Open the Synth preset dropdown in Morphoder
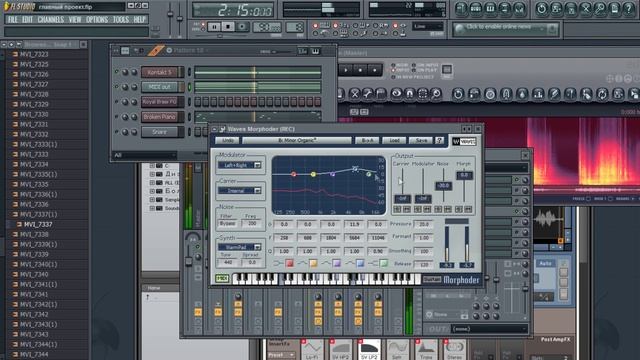Screen dimensions: 640x360 coord(240,247)
